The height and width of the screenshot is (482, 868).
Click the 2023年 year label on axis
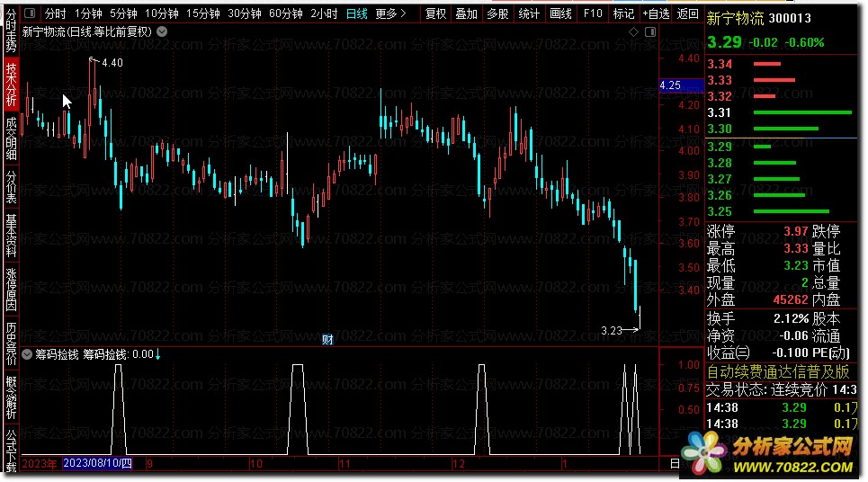[40, 464]
